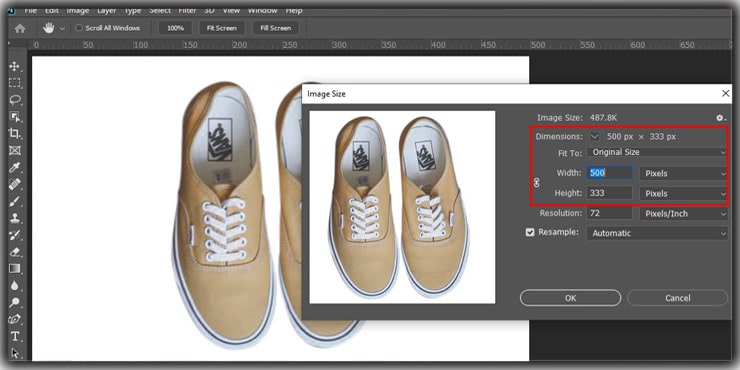The height and width of the screenshot is (370, 740).
Task: Open the Type menu
Action: (133, 10)
